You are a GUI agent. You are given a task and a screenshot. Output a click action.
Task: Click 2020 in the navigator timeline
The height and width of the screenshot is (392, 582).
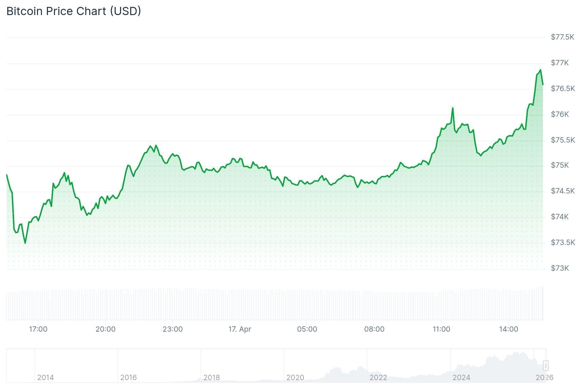[x=295, y=378]
